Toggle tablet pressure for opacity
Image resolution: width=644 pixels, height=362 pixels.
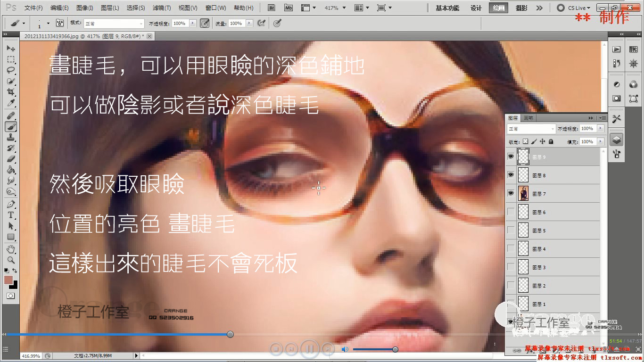(x=205, y=23)
